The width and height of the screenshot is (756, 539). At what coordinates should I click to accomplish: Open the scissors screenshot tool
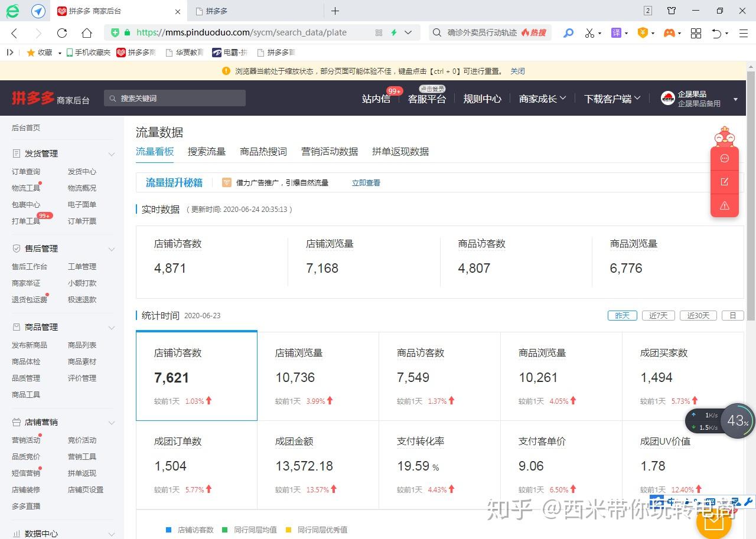(589, 33)
